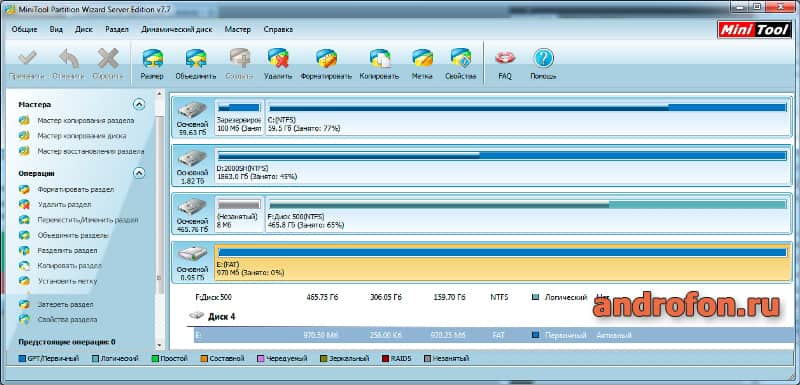Select the F:Диск 500(NTFS) partition bar
Image resolution: width=800 pixels, height=385 pixels.
[x=528, y=204]
